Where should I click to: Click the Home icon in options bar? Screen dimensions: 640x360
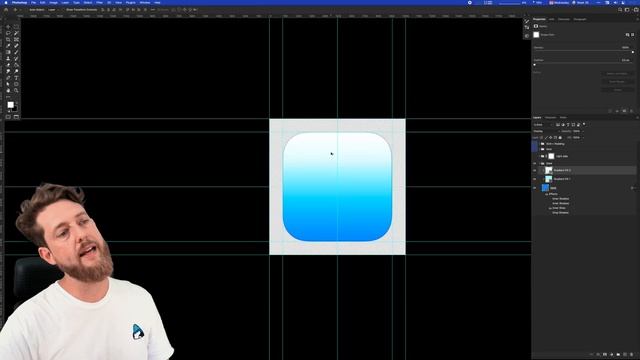pyautogui.click(x=6, y=9)
